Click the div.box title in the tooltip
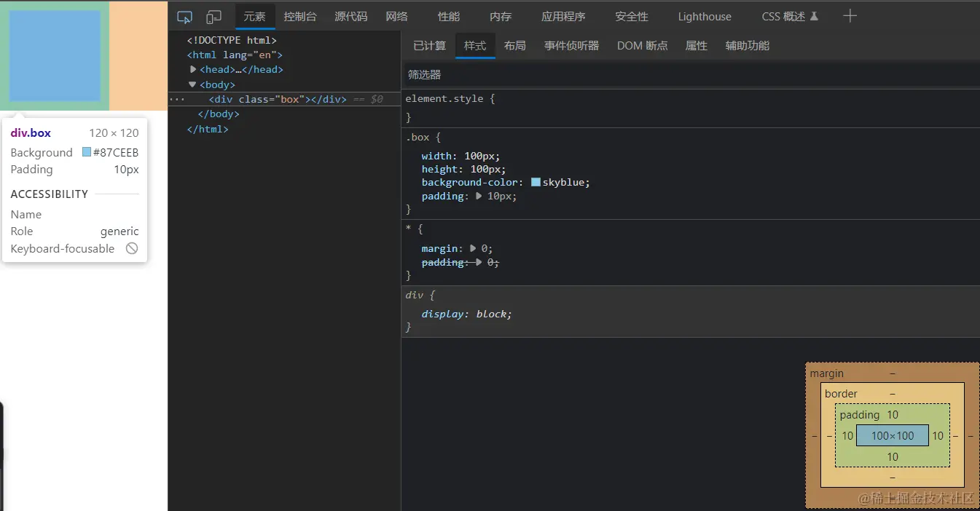Image resolution: width=980 pixels, height=511 pixels. coord(31,132)
